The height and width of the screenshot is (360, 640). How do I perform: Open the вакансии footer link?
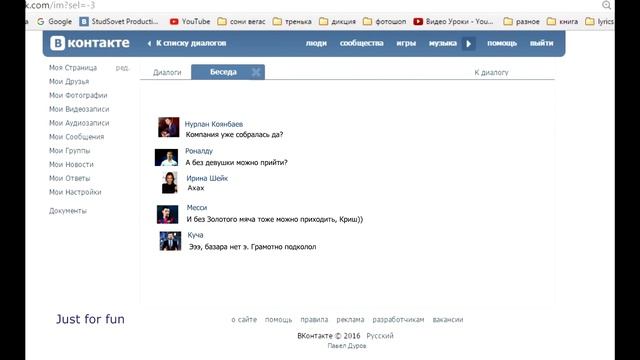[x=448, y=320]
